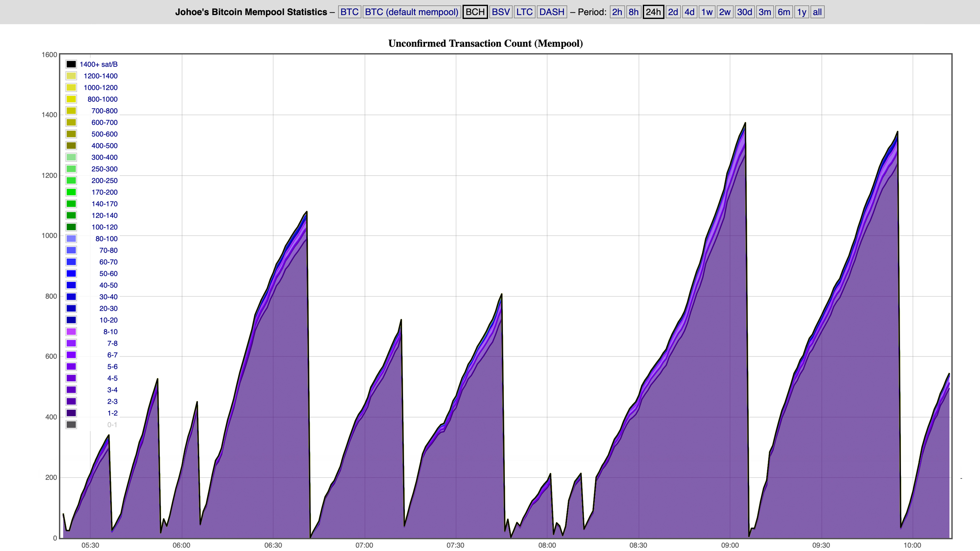Switch period to 2w

point(725,12)
